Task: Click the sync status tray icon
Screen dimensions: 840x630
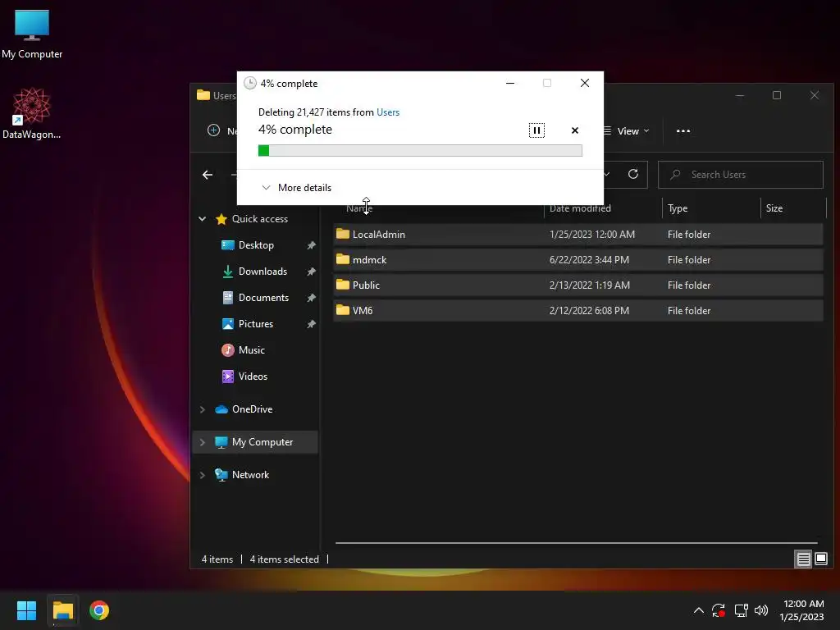Action: point(719,610)
